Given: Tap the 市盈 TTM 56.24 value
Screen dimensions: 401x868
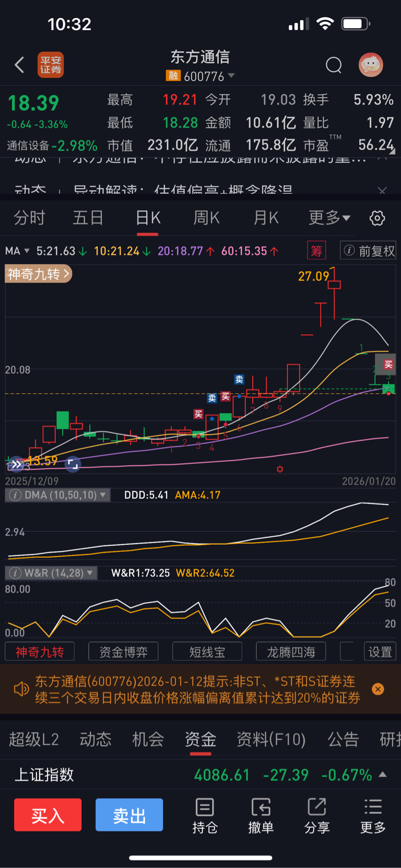Looking at the screenshot, I should [x=376, y=145].
